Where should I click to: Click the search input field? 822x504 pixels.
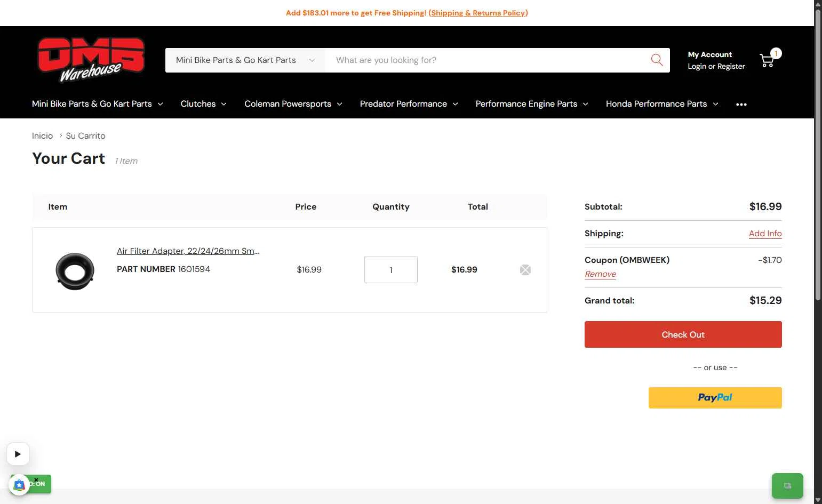click(485, 60)
